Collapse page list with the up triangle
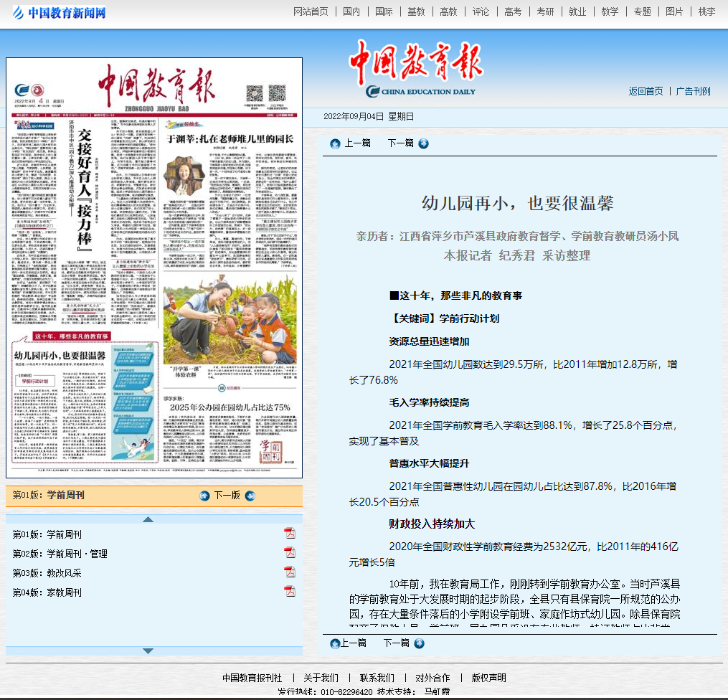Viewport: 728px width, 700px height. pyautogui.click(x=148, y=519)
